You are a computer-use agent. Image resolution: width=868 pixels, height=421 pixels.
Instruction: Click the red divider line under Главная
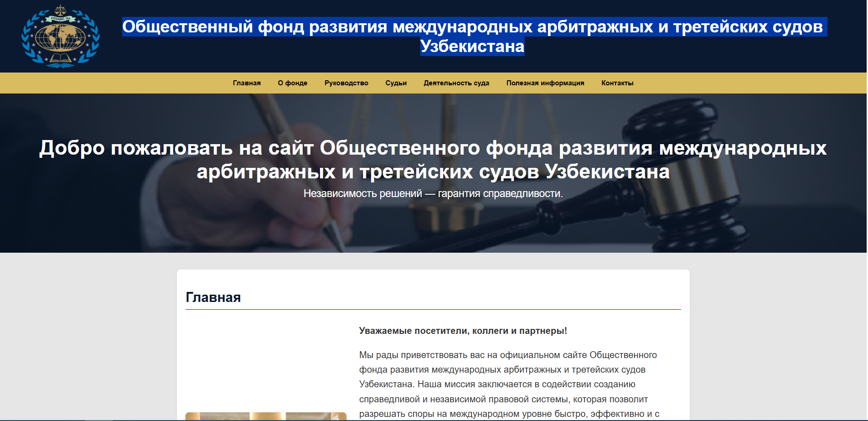[433, 309]
